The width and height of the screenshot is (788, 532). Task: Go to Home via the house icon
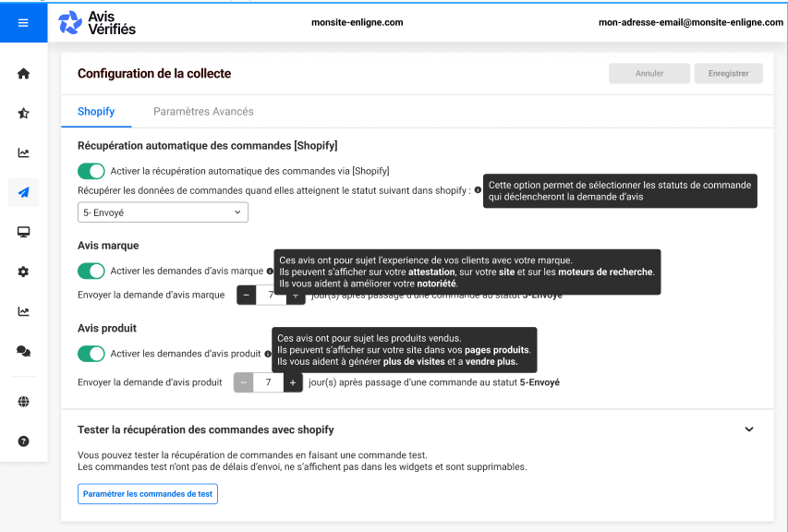click(x=23, y=74)
